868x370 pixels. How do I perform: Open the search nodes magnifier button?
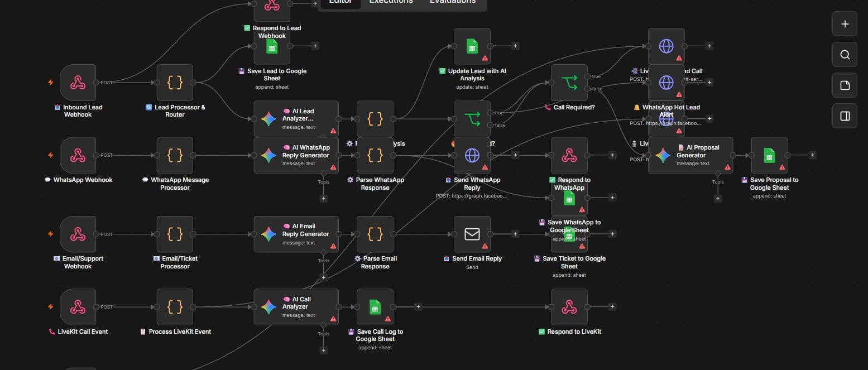[845, 55]
